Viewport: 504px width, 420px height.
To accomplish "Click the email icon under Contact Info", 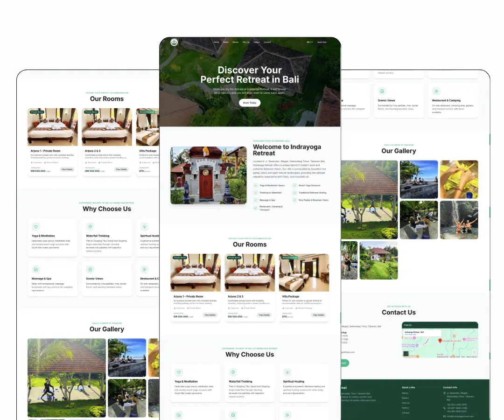I will 444,416.
